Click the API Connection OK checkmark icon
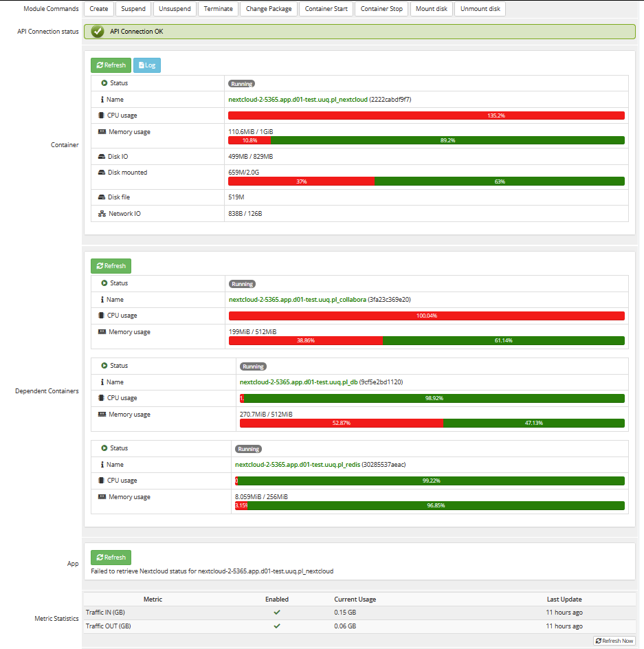 pos(96,31)
